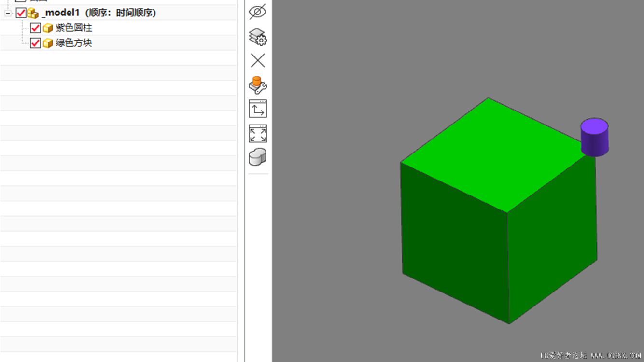Click the _model1 assembly cubes icon
The height and width of the screenshot is (362, 644).
coord(33,13)
